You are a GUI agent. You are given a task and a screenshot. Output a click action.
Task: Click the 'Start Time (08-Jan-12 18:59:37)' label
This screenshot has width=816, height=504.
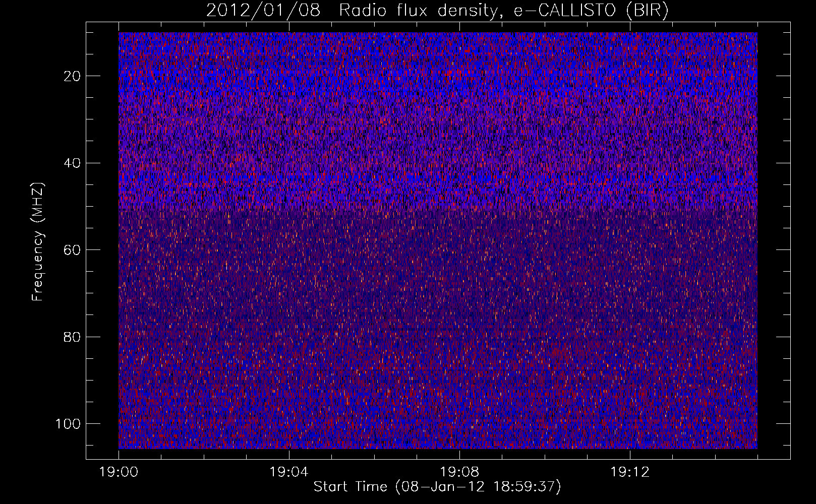click(x=437, y=487)
